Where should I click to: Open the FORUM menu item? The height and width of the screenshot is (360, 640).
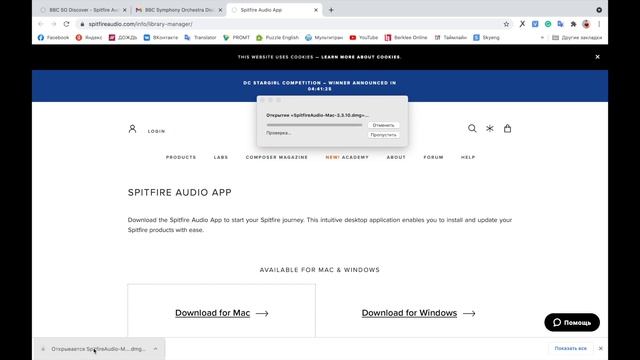coord(433,157)
